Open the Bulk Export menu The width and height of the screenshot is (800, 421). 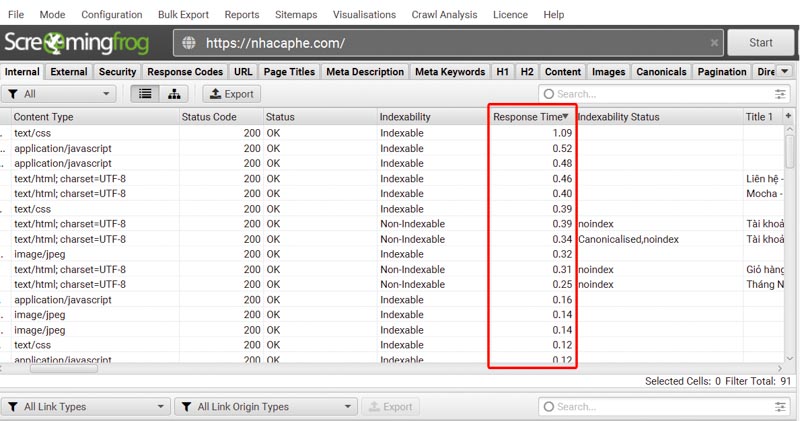coord(182,15)
